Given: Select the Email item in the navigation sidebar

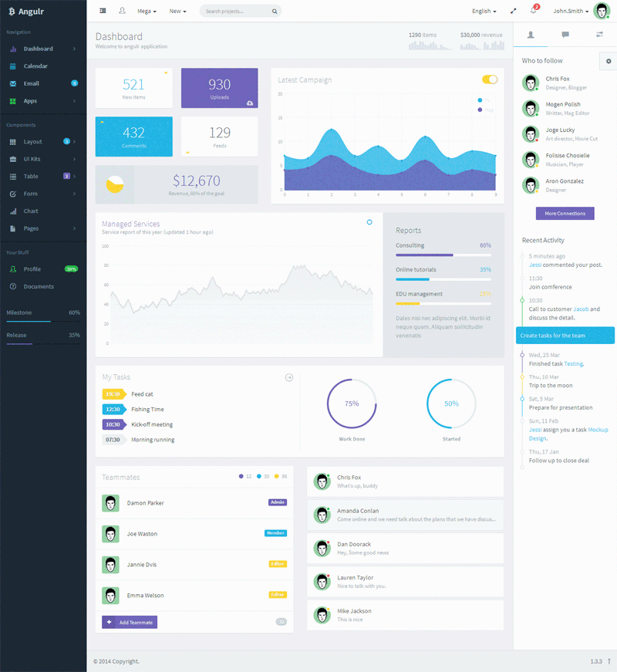Looking at the screenshot, I should coord(39,83).
